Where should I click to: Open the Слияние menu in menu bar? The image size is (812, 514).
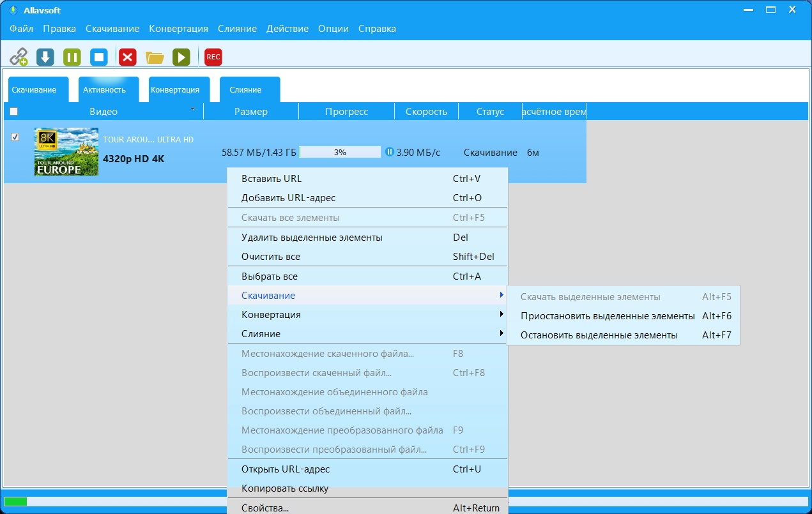point(237,29)
